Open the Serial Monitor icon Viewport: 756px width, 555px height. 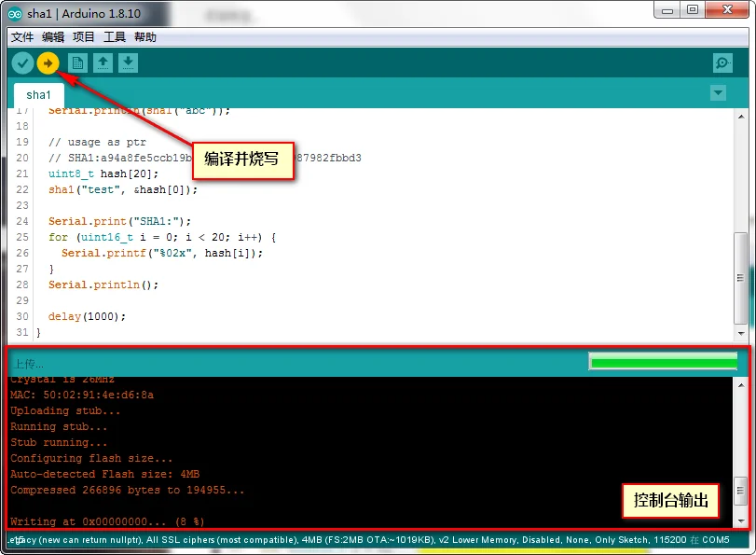pyautogui.click(x=722, y=63)
